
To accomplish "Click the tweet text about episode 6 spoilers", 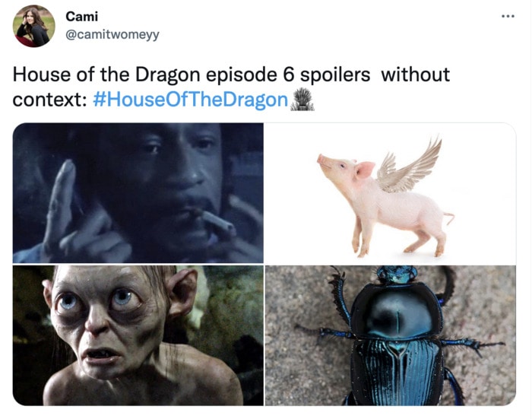I will [x=231, y=87].
